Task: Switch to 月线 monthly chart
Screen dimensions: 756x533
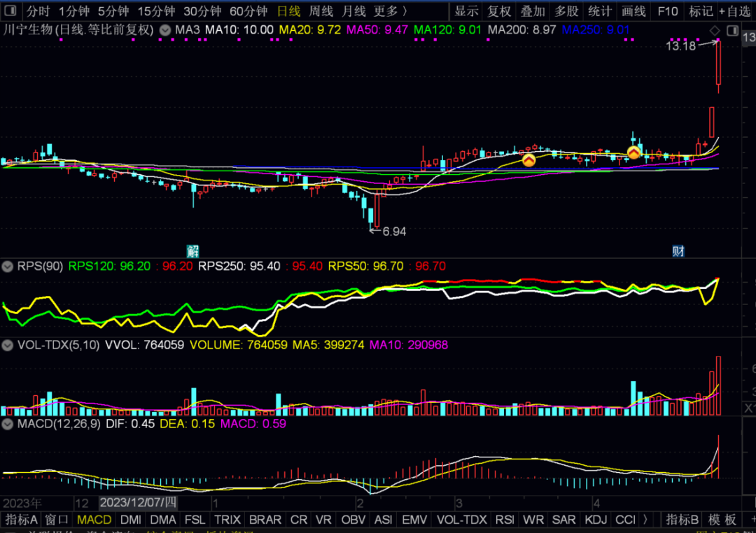Action: (x=353, y=11)
